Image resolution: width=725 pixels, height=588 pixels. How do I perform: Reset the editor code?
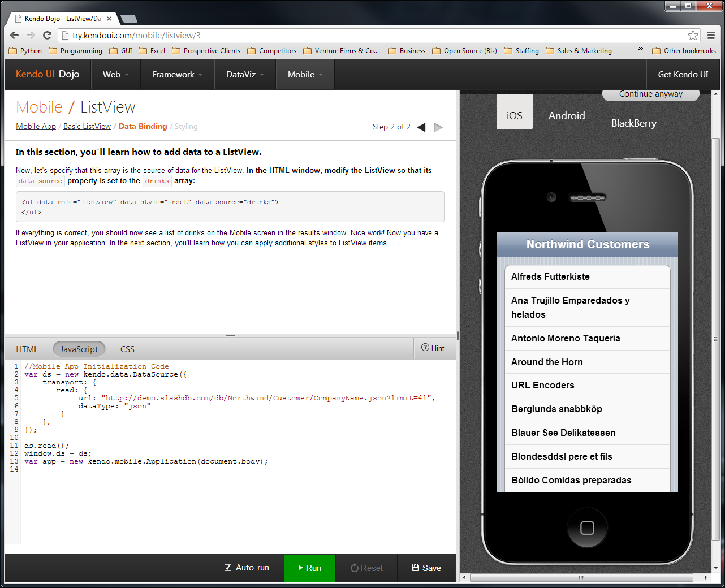[366, 568]
